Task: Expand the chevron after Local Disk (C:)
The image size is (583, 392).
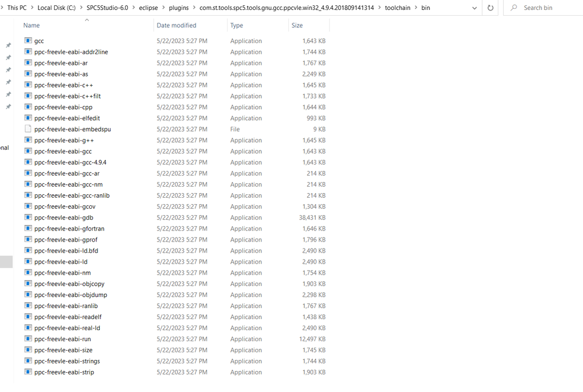Action: [81, 8]
